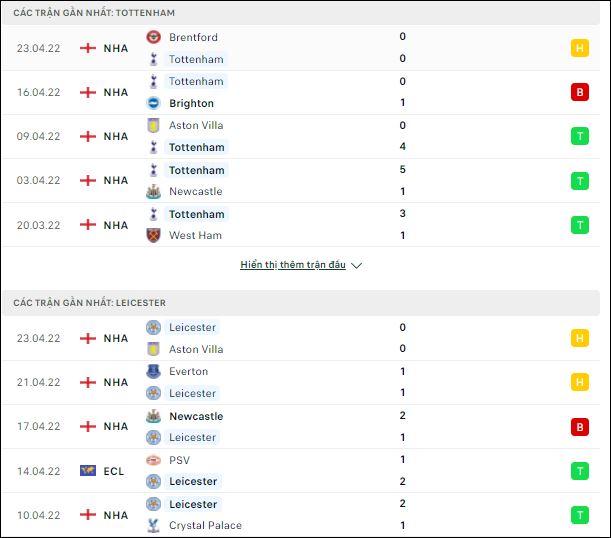Click the Crystal Palace club crest icon
The height and width of the screenshot is (538, 611).
coord(153,525)
